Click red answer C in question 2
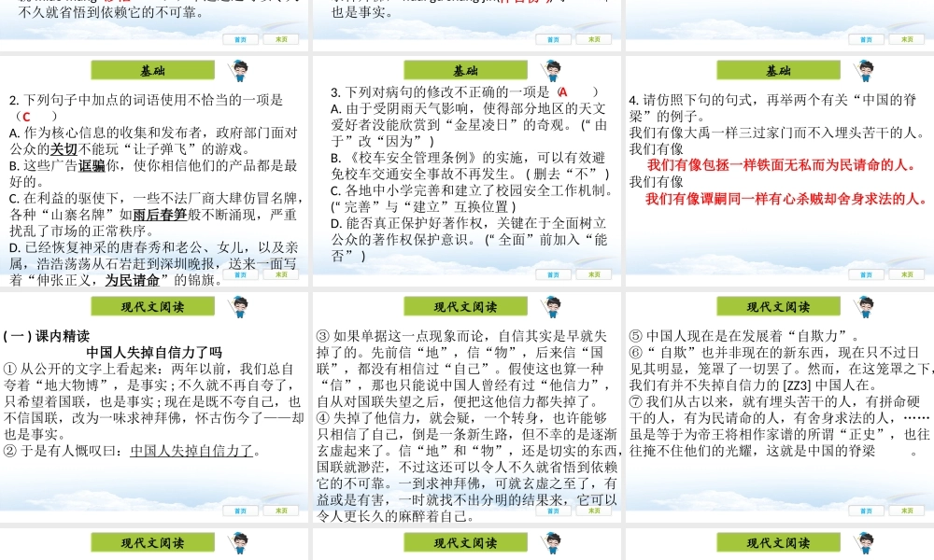This screenshot has height=560, width=934. tap(26, 117)
